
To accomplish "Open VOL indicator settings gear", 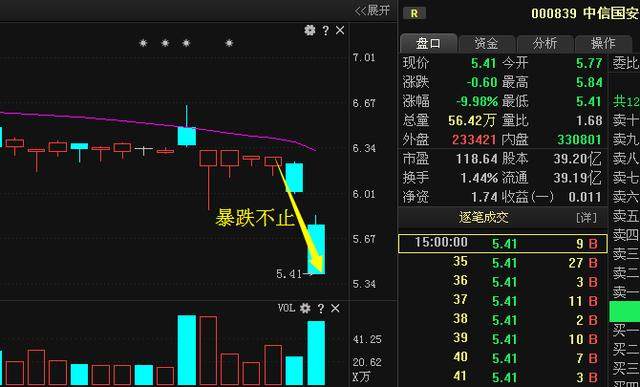I will click(305, 308).
